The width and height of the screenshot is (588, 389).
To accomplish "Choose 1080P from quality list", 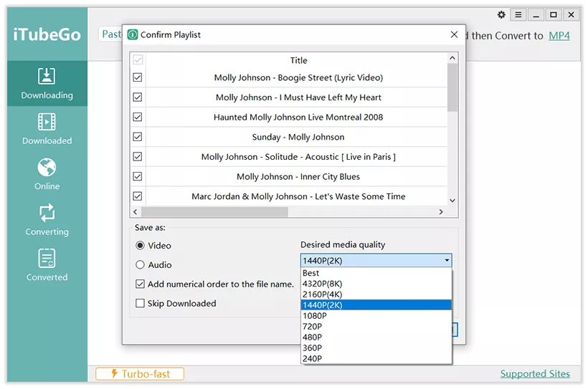I will tap(315, 316).
